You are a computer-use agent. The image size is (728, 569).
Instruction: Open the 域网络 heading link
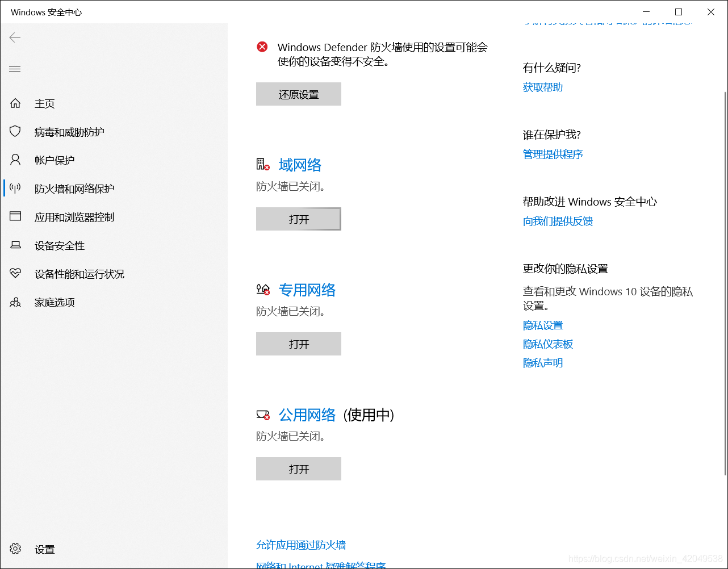tap(300, 165)
